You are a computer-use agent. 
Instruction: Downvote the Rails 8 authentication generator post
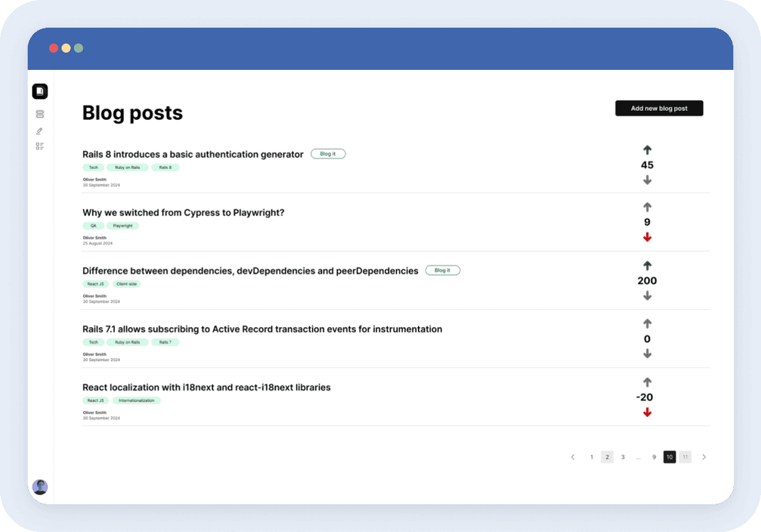pyautogui.click(x=647, y=180)
